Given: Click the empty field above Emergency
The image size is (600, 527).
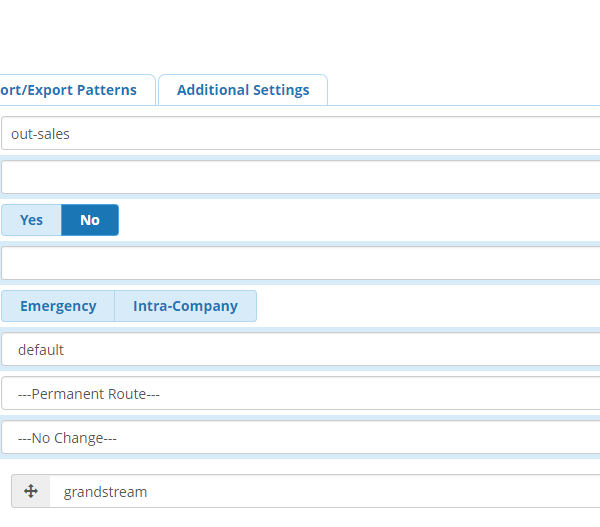Looking at the screenshot, I should click(x=300, y=263).
